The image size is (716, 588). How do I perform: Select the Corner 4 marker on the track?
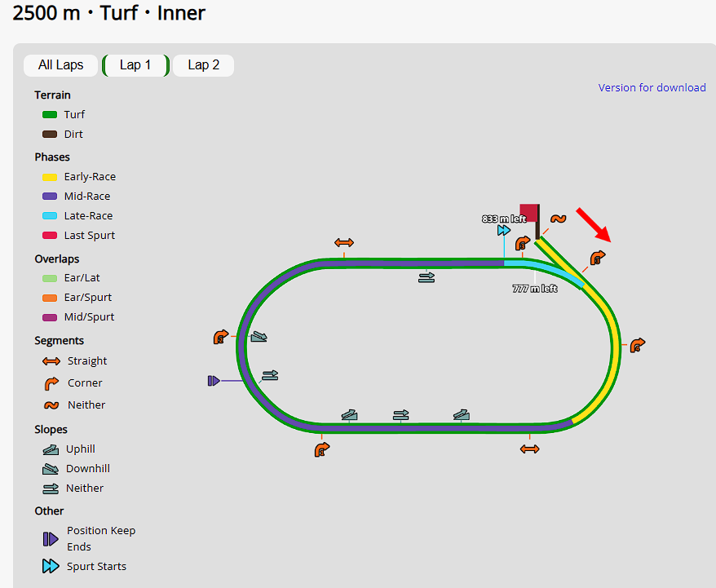point(638,345)
